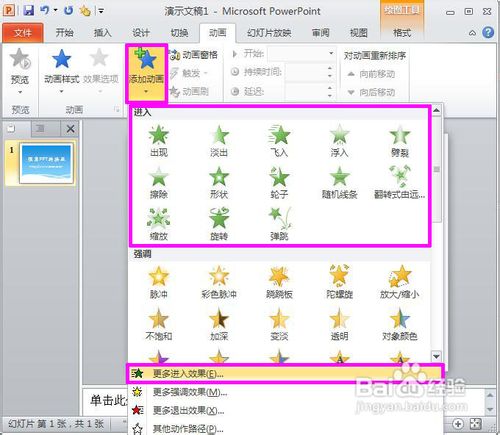The image size is (500, 435).
Task: Select slide 1 thumbnail
Action: click(46, 163)
